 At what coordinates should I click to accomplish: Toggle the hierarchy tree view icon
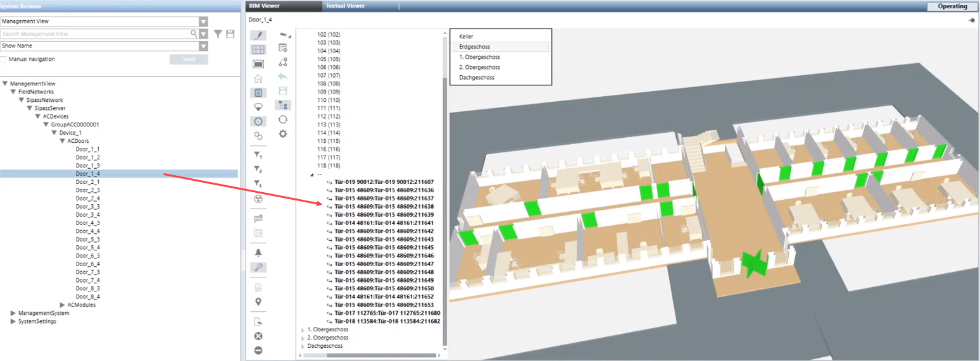pos(283,105)
